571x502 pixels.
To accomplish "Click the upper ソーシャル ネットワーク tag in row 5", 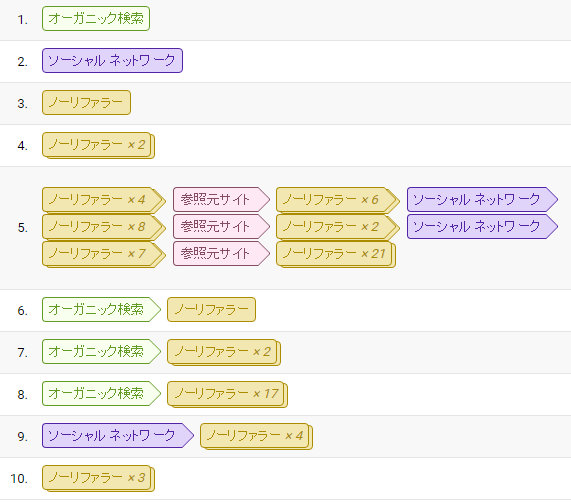I will [x=482, y=199].
